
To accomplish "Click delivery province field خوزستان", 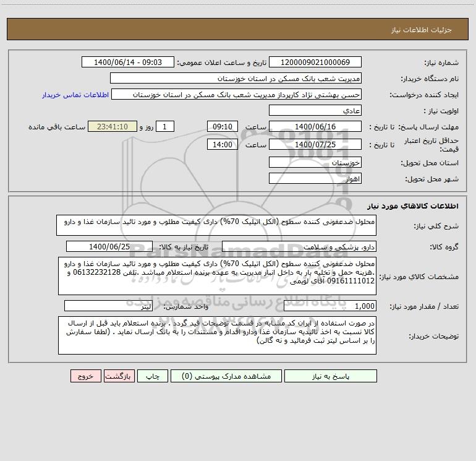I will pos(315,162).
